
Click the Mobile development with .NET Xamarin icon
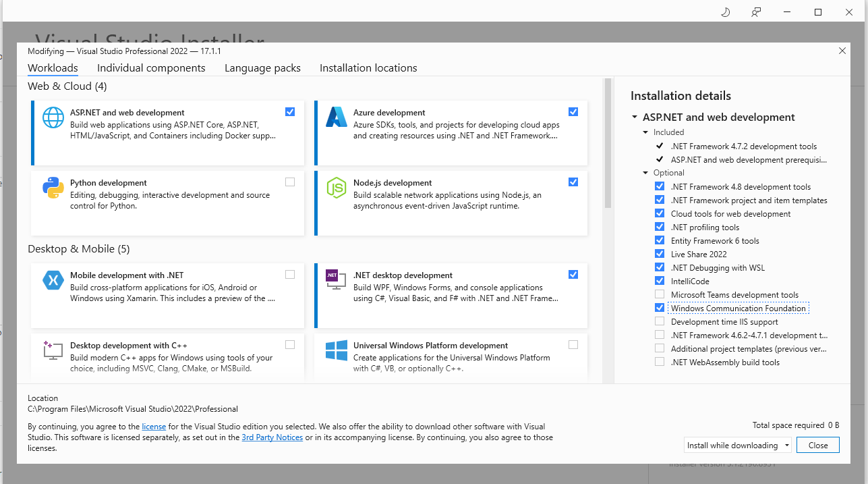(x=53, y=279)
